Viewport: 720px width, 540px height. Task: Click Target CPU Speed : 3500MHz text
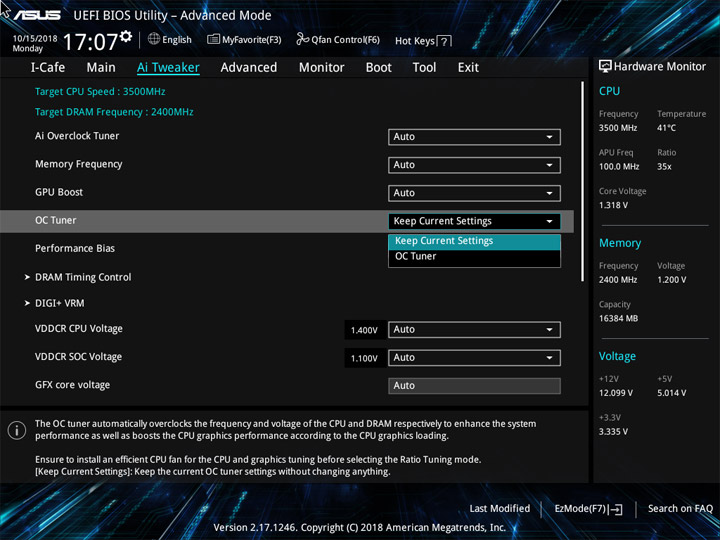tap(100, 91)
